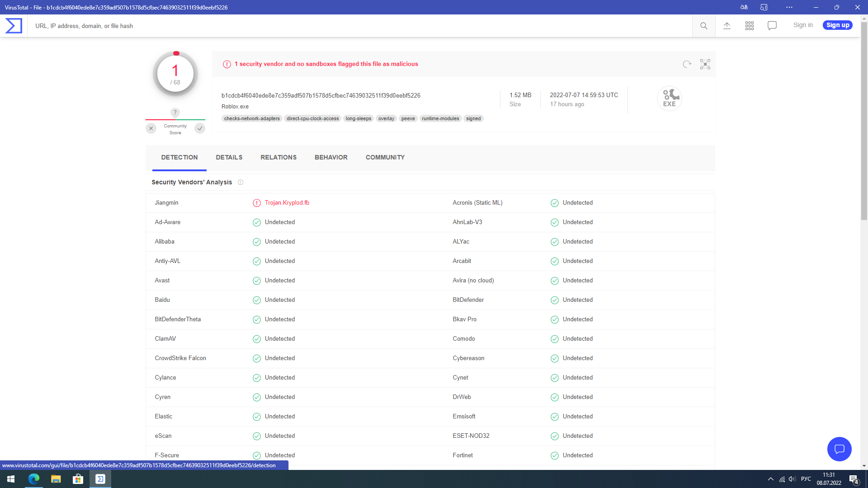Screen dimensions: 868x488
Task: Click the search magnifier icon
Action: click(x=703, y=26)
